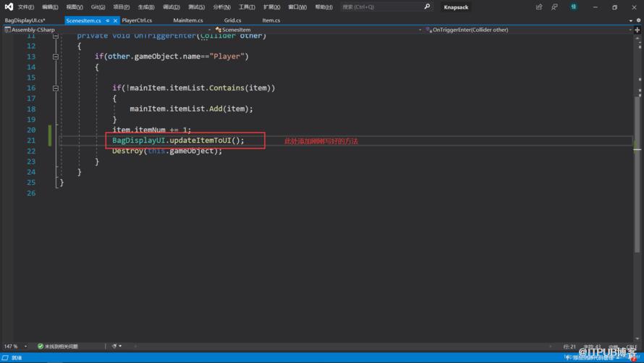The image size is (644, 363).
Task: Open the Git(G) menu
Action: 98,7
